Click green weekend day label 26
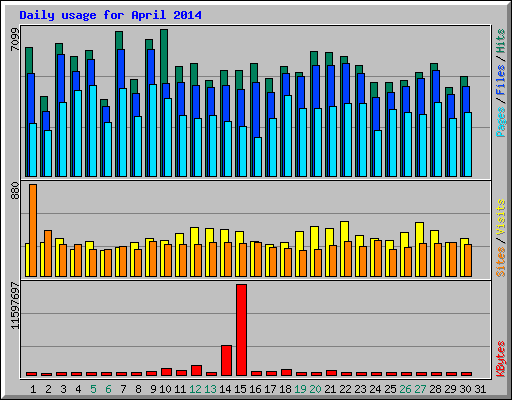This screenshot has height=400, width=512. pos(405,389)
